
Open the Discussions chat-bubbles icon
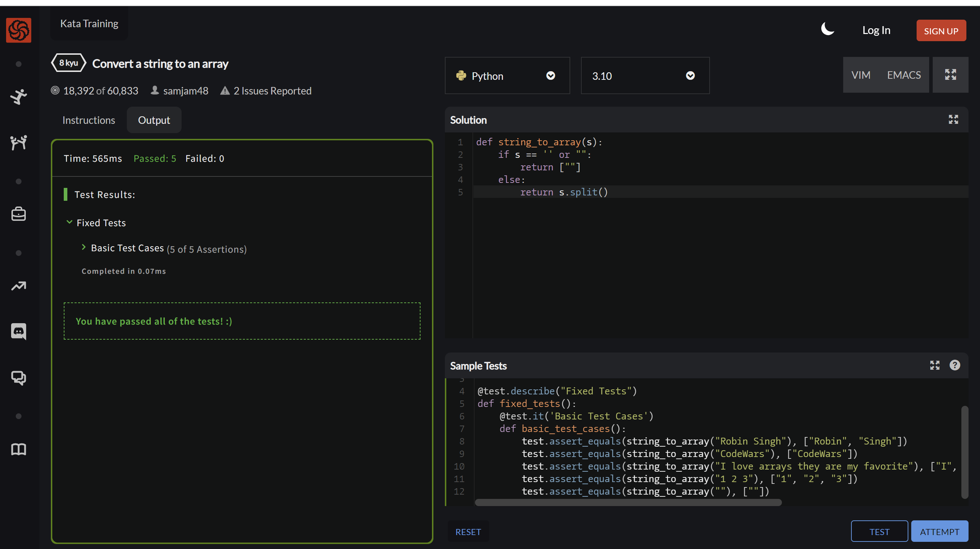18,378
